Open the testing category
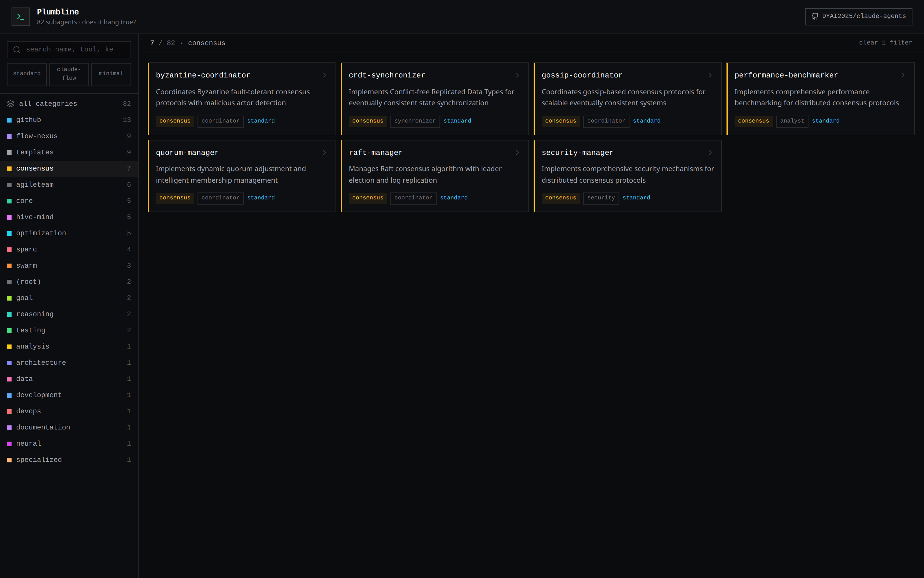This screenshot has width=924, height=578. [69, 330]
